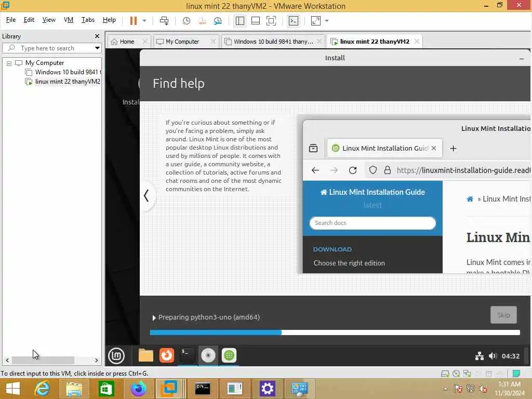Open the View menu

[x=49, y=20]
